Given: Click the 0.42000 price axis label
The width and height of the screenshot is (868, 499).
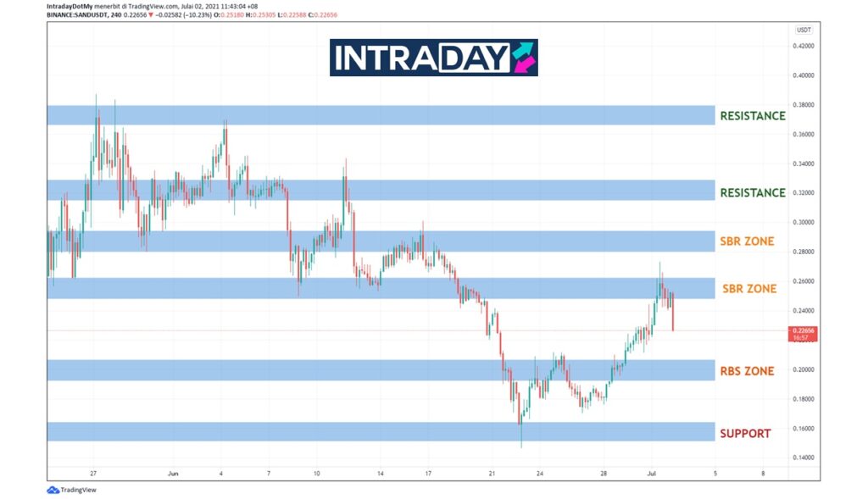Looking at the screenshot, I should click(x=804, y=46).
